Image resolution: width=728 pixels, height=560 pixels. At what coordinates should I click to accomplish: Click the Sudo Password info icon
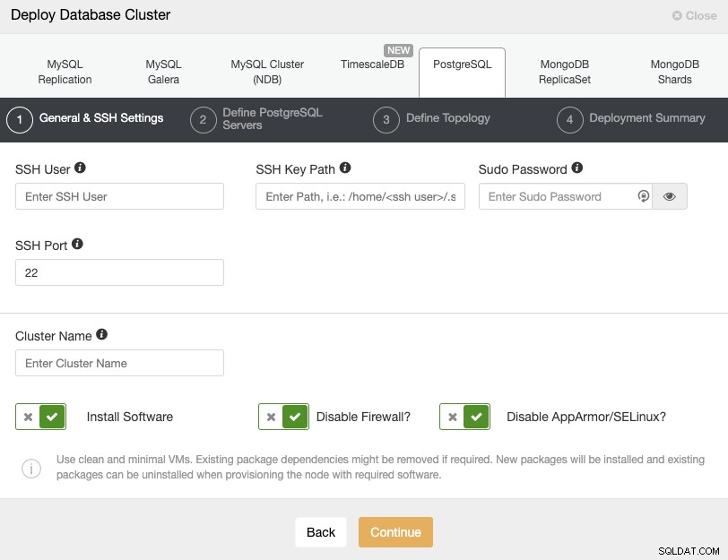pos(577,168)
